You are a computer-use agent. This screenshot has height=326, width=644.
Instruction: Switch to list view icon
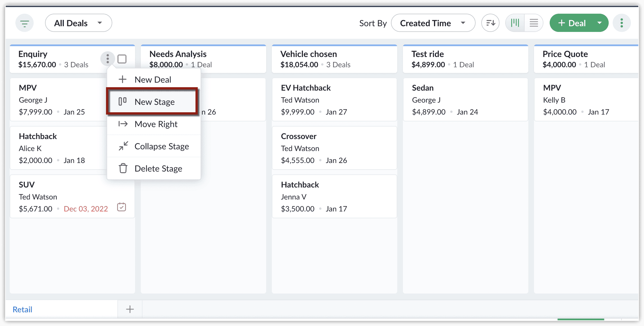pos(534,23)
